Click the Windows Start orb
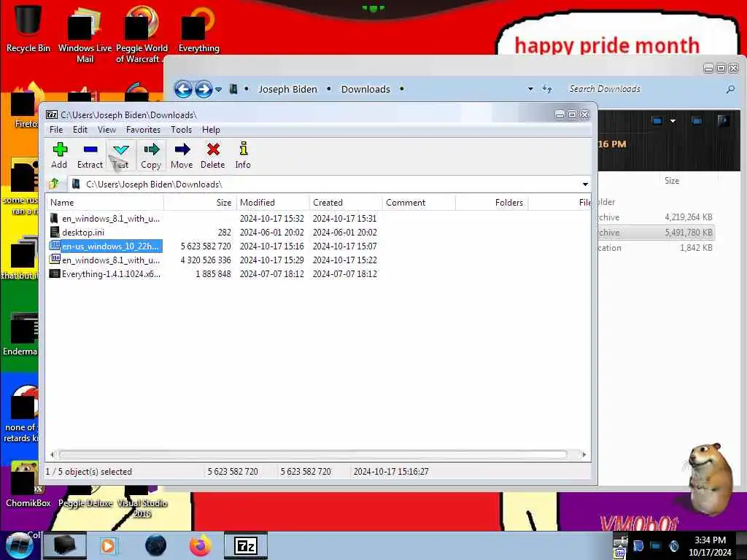This screenshot has width=747, height=560. pyautogui.click(x=19, y=545)
